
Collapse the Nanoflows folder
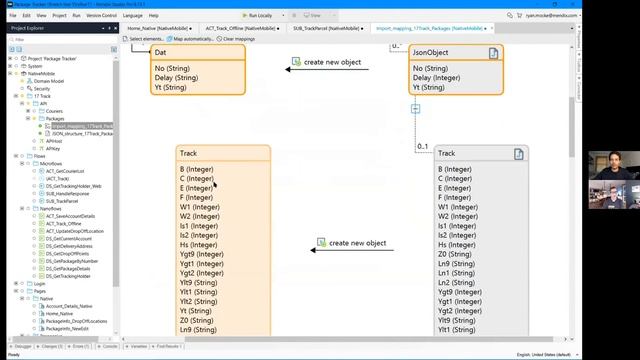coord(22,209)
